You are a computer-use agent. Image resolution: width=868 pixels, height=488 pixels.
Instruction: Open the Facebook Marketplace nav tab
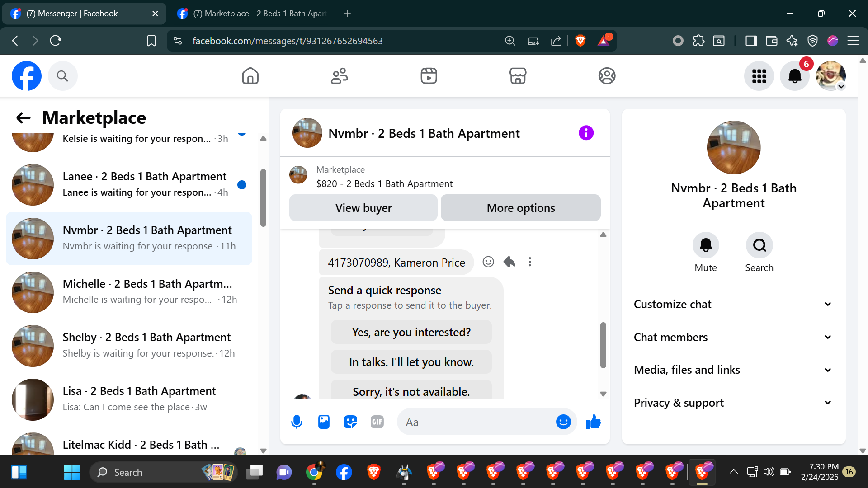click(x=518, y=76)
